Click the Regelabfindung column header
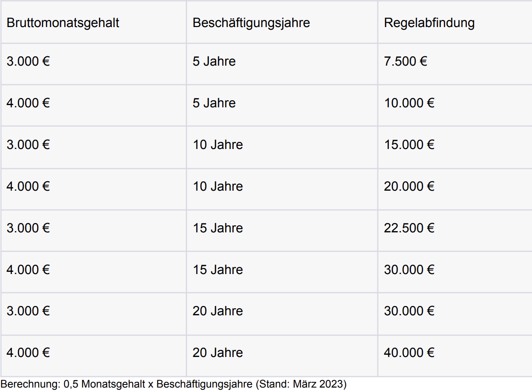This screenshot has height=392, width=532. click(429, 23)
